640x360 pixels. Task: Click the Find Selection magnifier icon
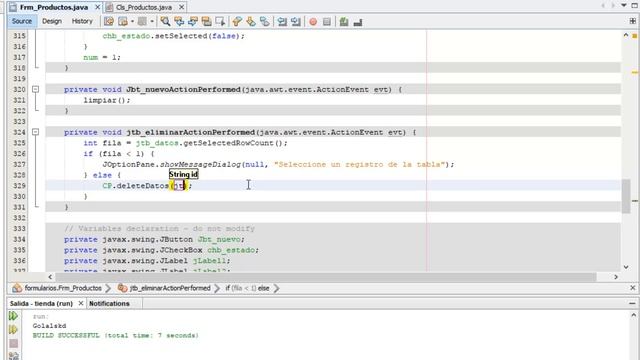[165, 22]
